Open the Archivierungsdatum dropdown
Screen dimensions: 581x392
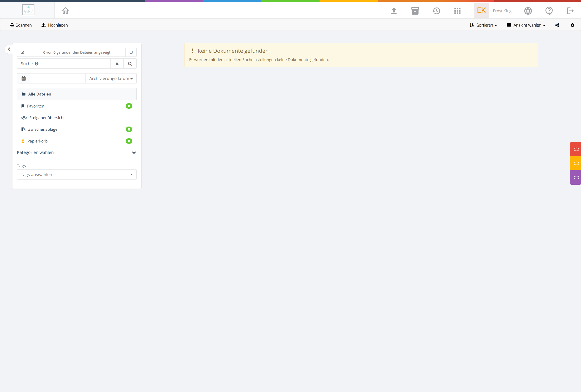click(x=111, y=78)
